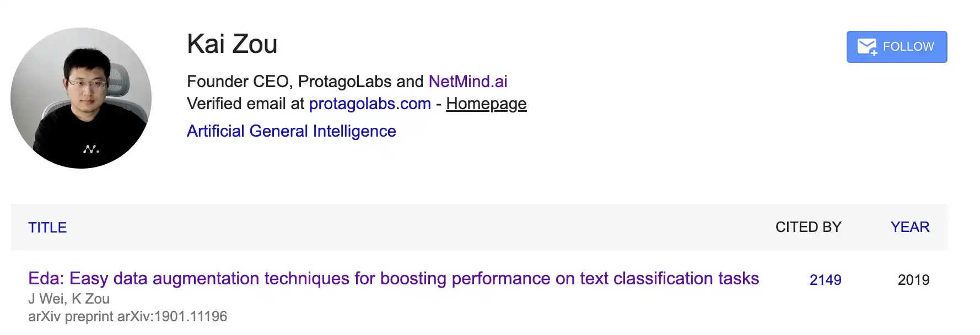The image size is (980, 335).
Task: Open the NetMind.ai link
Action: click(467, 82)
